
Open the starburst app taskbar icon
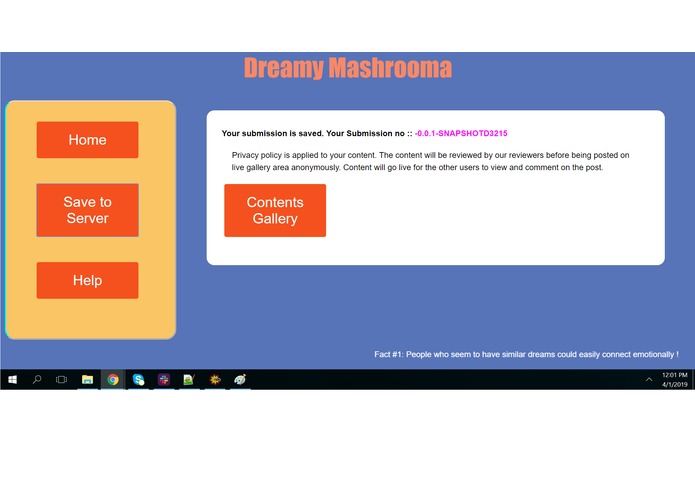215,380
